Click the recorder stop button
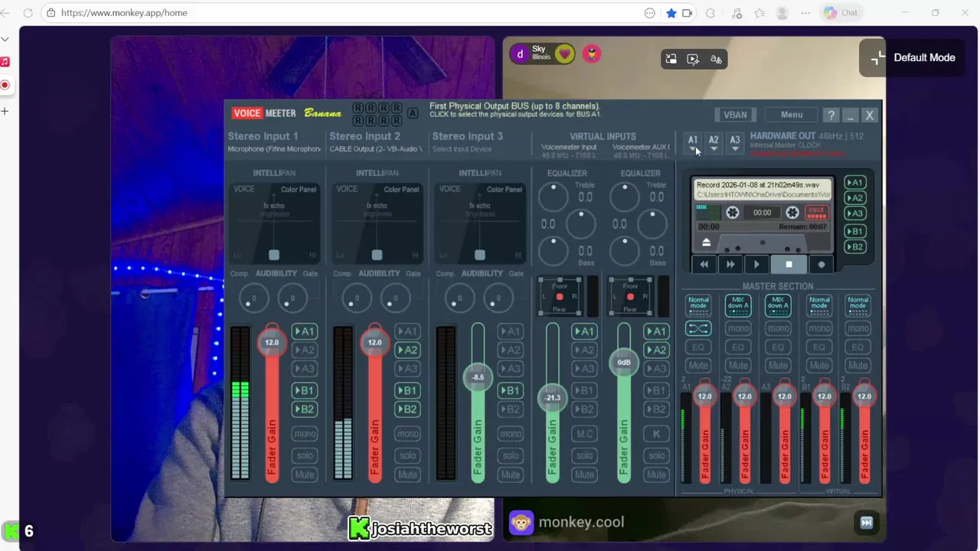 (x=789, y=265)
